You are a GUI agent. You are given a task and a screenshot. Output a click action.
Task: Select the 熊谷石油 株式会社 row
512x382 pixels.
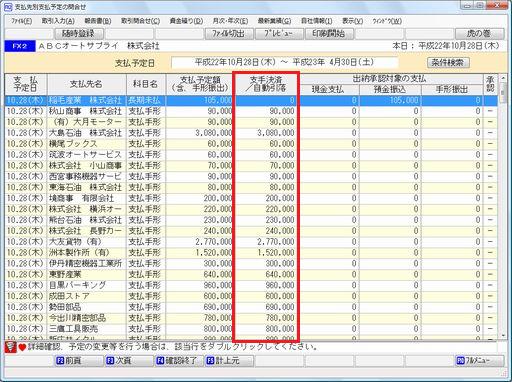[x=251, y=220]
